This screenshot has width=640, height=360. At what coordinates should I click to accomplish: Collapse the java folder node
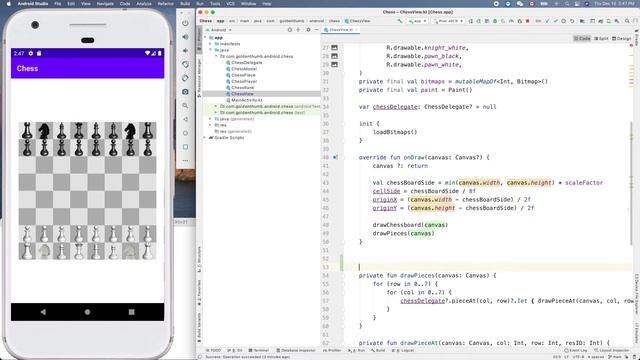click(211, 50)
